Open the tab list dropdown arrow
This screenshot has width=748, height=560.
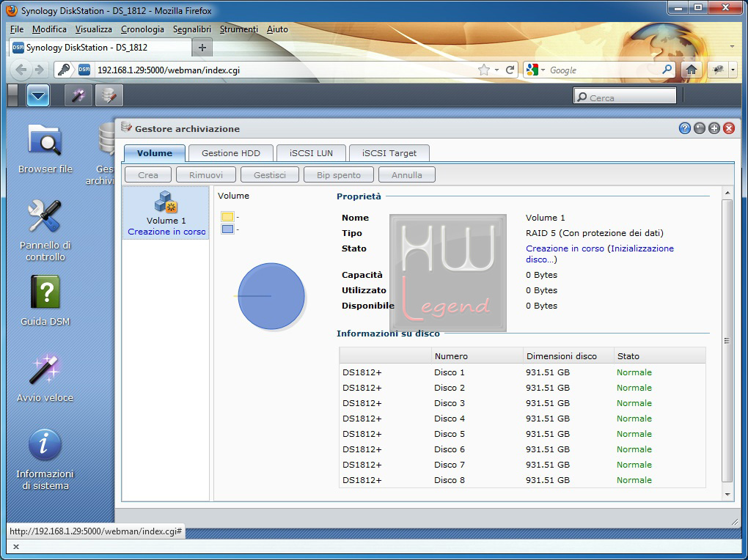tap(732, 47)
